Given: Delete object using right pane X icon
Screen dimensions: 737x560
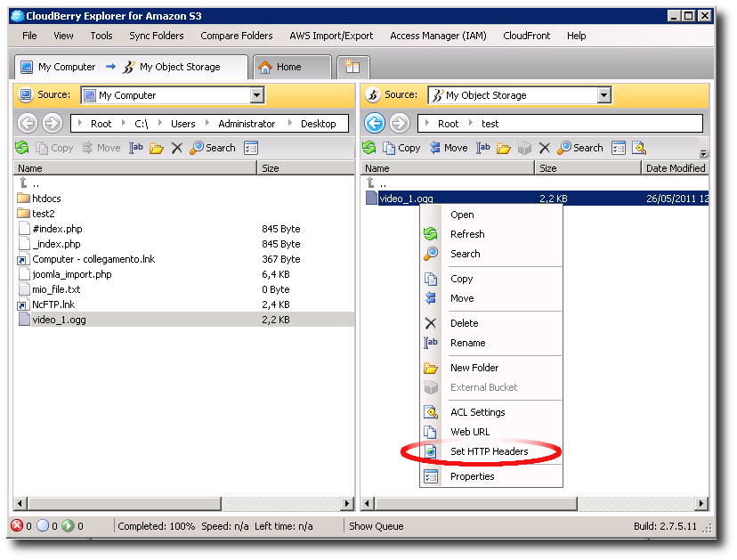Looking at the screenshot, I should point(544,148).
